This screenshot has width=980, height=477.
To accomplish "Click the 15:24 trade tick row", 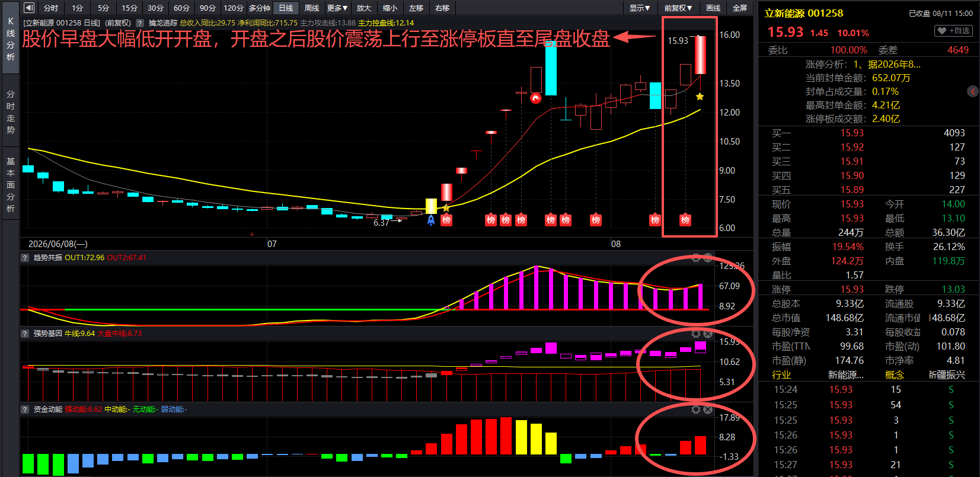I will (x=868, y=390).
